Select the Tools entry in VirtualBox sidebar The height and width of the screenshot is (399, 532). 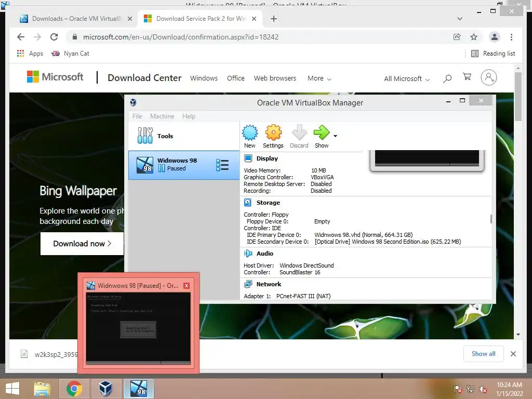[x=184, y=136]
